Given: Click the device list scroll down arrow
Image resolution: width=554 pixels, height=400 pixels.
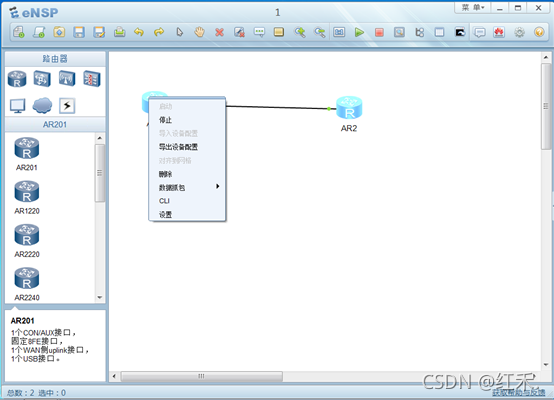Looking at the screenshot, I should [100, 298].
